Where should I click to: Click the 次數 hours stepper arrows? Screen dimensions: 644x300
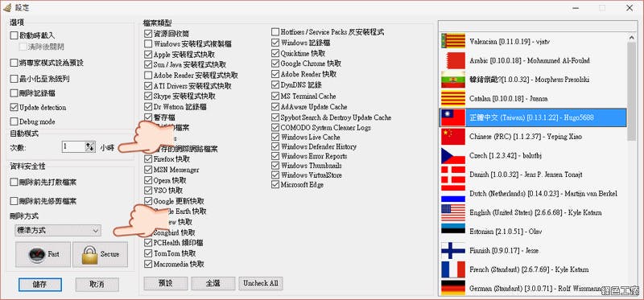(x=90, y=147)
